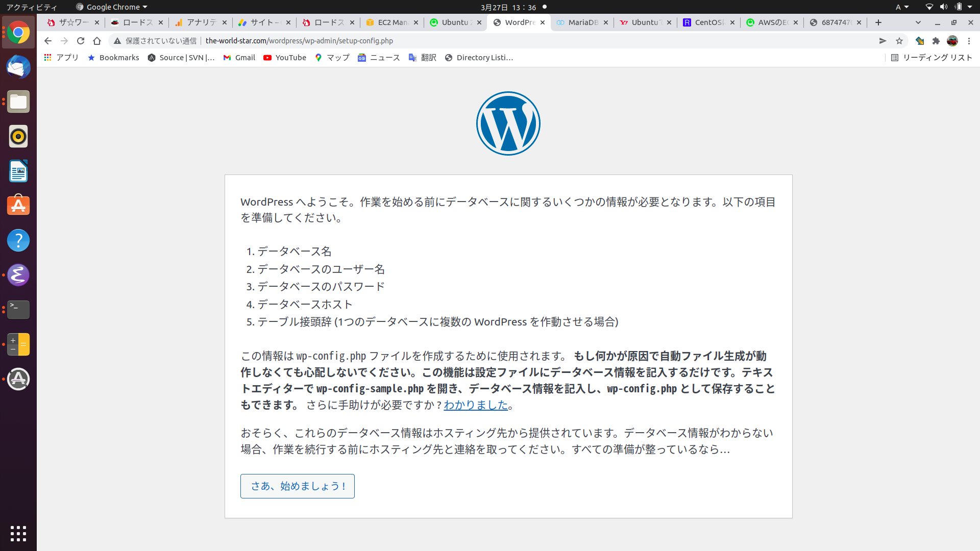Open the extensions puzzle icon

coord(936,41)
